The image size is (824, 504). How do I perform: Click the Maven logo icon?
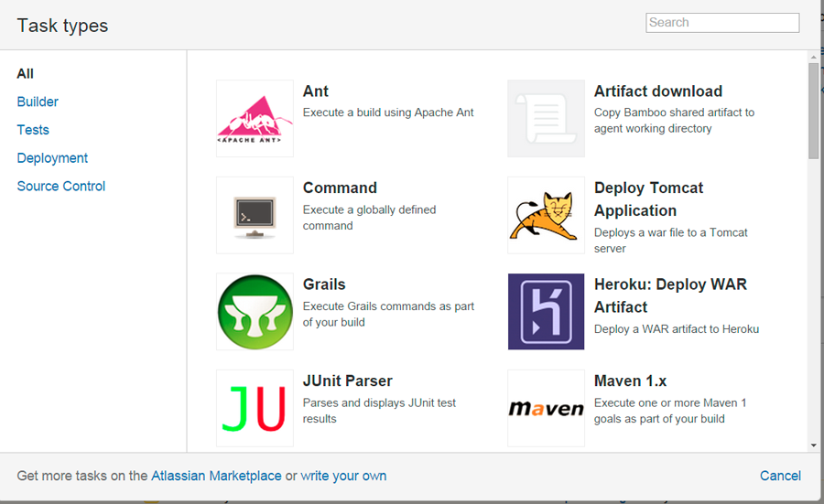tap(546, 409)
